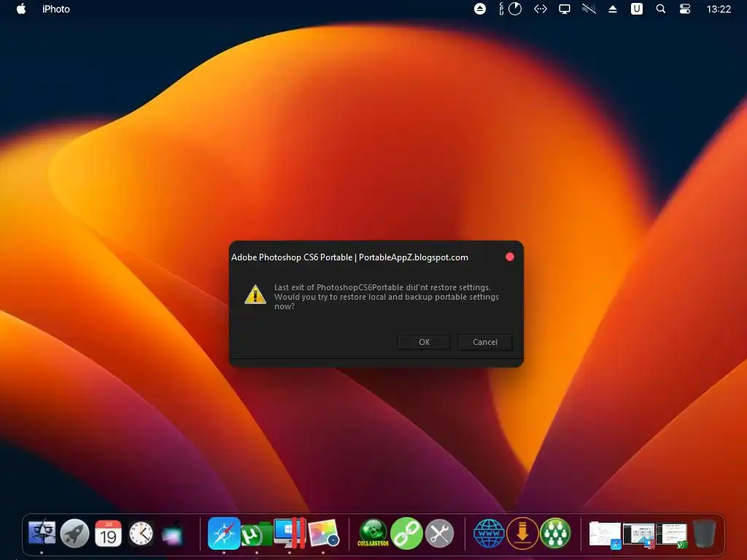Open the blue WWW globe dock icon

(x=489, y=533)
